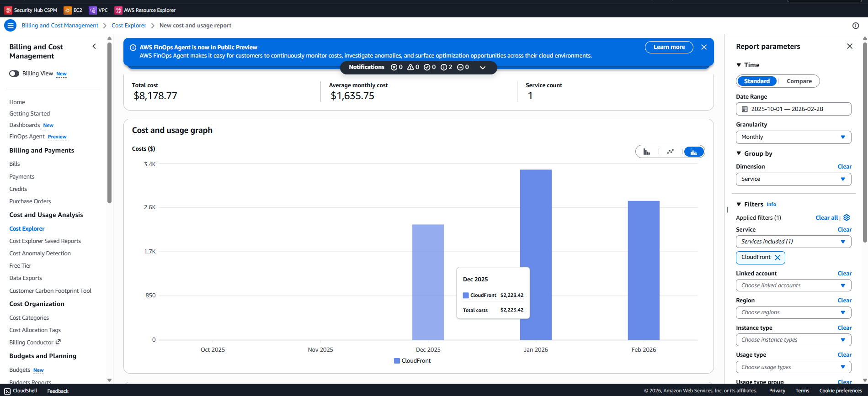This screenshot has height=396, width=868.
Task: Open the Choose linked accounts dropdown
Action: pos(793,285)
